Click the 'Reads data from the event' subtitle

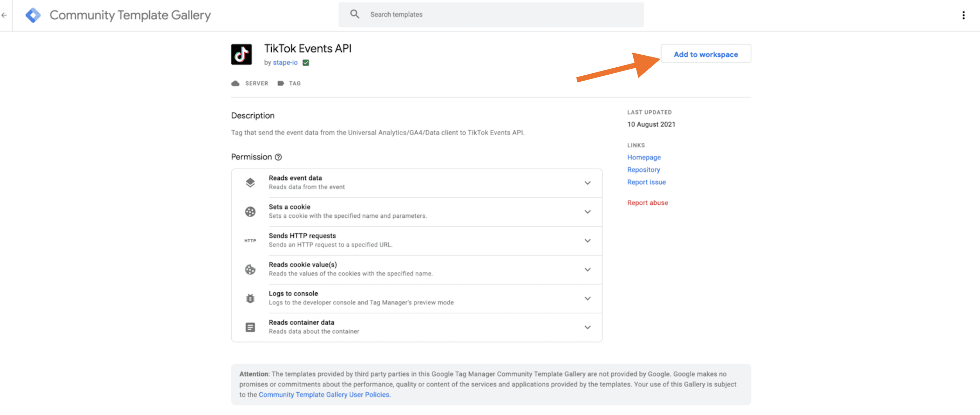[x=307, y=187]
